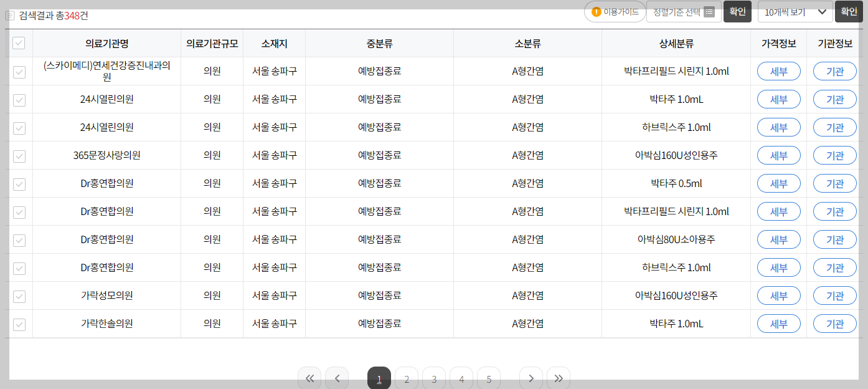
Task: Click 세부 price detail for 365문정사랑의원
Action: click(x=778, y=155)
